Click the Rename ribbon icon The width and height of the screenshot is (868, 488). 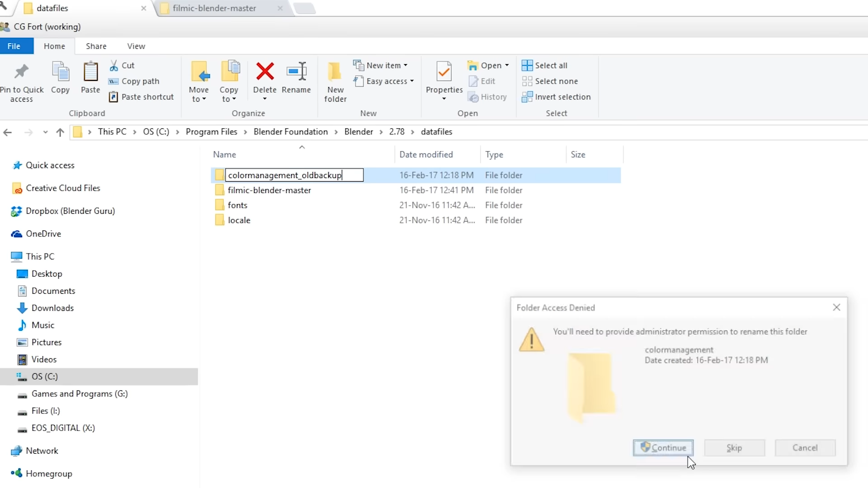[x=296, y=71]
